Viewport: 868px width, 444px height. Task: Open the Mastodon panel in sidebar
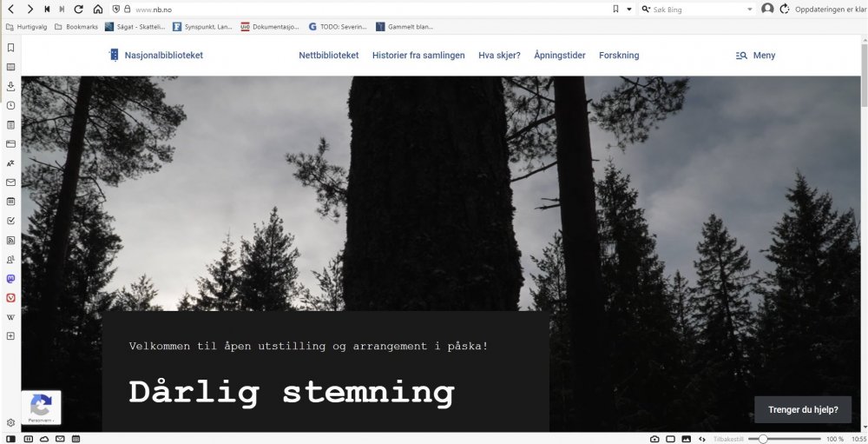[10, 279]
